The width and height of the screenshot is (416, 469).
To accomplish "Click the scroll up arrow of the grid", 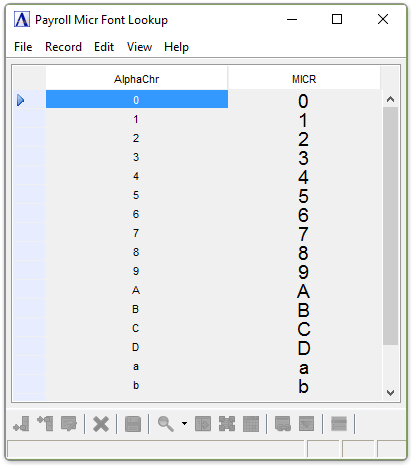I will 390,99.
